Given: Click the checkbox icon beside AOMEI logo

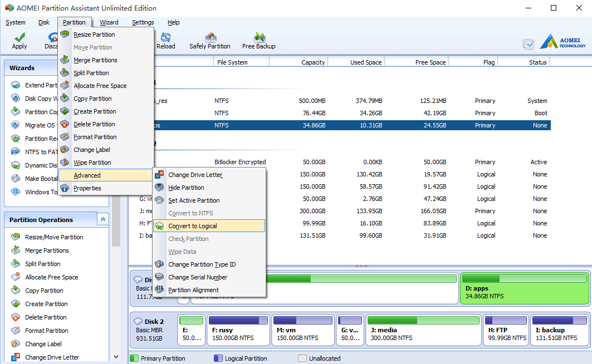Looking at the screenshot, I should click(529, 44).
